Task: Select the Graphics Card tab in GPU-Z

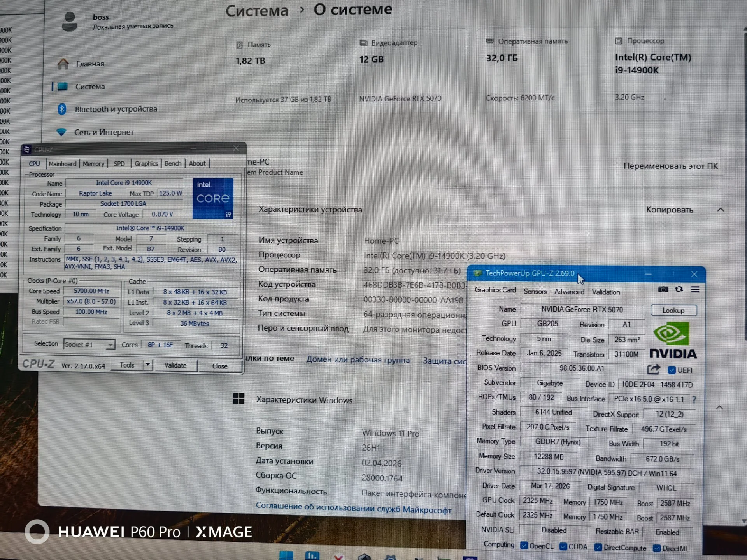Action: pyautogui.click(x=495, y=290)
